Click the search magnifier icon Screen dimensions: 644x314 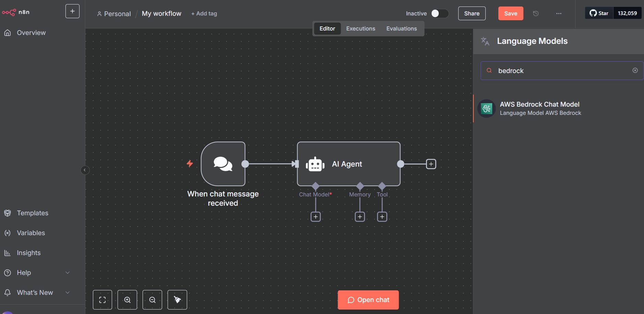[x=489, y=70]
